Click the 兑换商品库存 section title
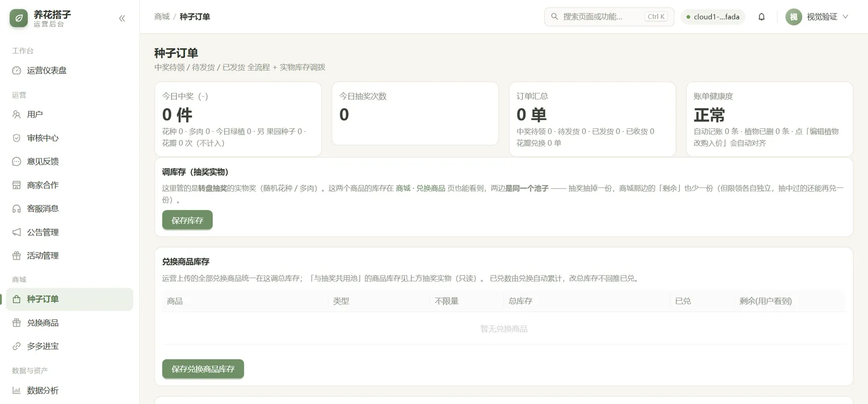Image resolution: width=868 pixels, height=404 pixels. 186,262
